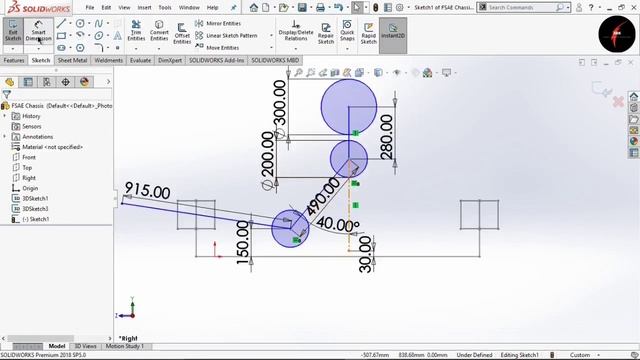Toggle Rapid Sketch mode
The height and width of the screenshot is (360, 640).
click(x=369, y=33)
